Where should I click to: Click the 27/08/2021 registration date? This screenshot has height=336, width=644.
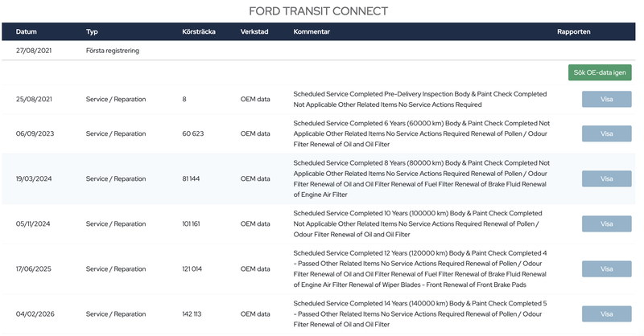point(34,51)
